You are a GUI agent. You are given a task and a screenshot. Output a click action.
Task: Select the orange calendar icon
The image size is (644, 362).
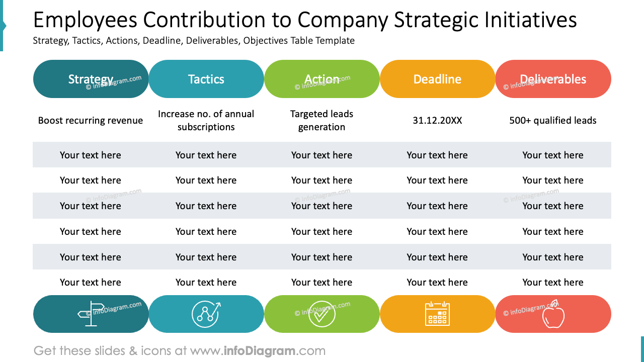(x=438, y=313)
